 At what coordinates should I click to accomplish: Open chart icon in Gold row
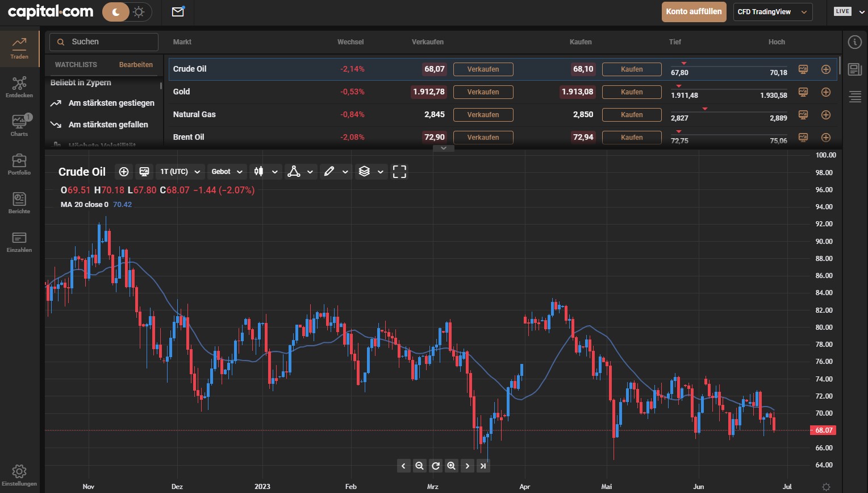(x=803, y=92)
